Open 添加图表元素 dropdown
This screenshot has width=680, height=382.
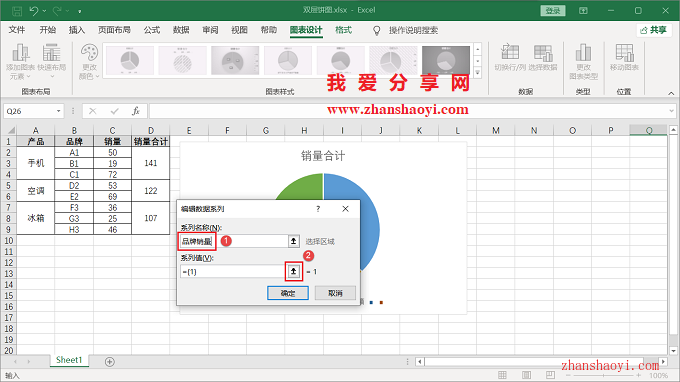coord(20,62)
